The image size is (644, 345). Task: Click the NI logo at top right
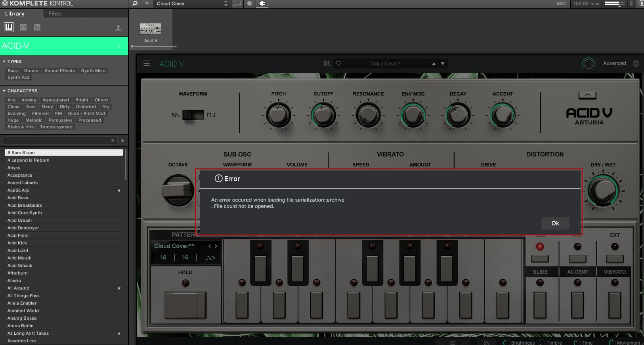coord(641,4)
